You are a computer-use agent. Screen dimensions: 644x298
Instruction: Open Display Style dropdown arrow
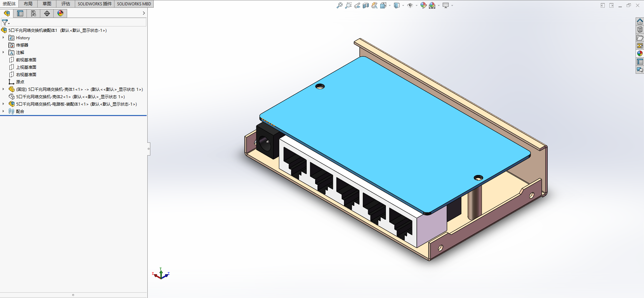click(x=403, y=5)
